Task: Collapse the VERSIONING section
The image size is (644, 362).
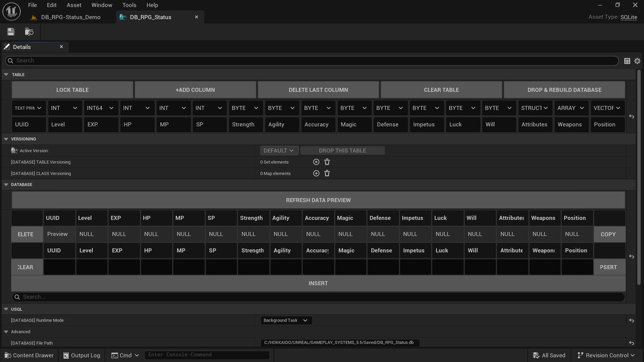Action: click(6, 139)
